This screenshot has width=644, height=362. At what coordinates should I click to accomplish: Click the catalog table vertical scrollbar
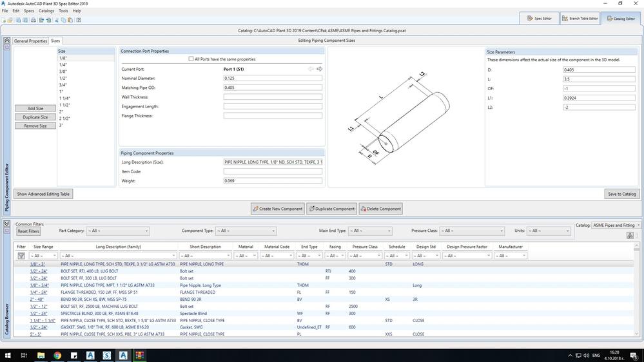[x=637, y=290]
